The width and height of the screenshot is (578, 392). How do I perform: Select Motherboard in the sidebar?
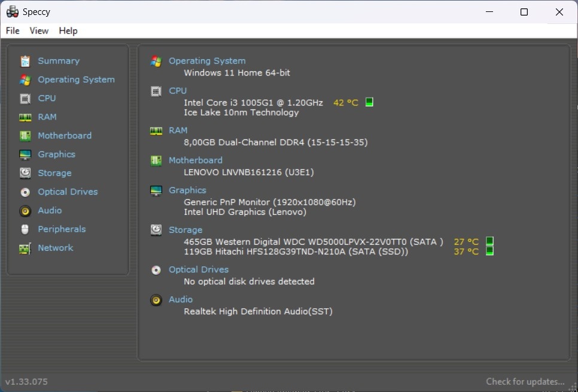click(x=64, y=135)
